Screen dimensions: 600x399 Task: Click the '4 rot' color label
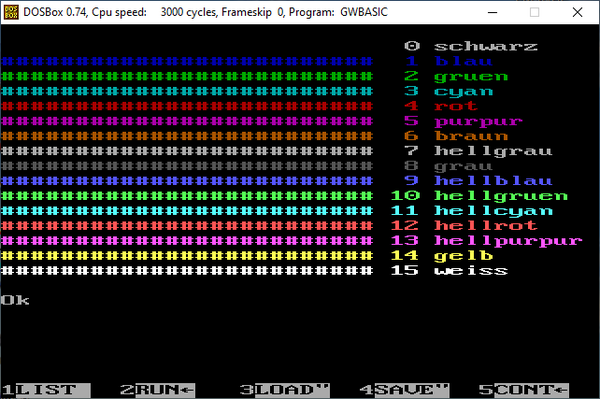pyautogui.click(x=441, y=106)
